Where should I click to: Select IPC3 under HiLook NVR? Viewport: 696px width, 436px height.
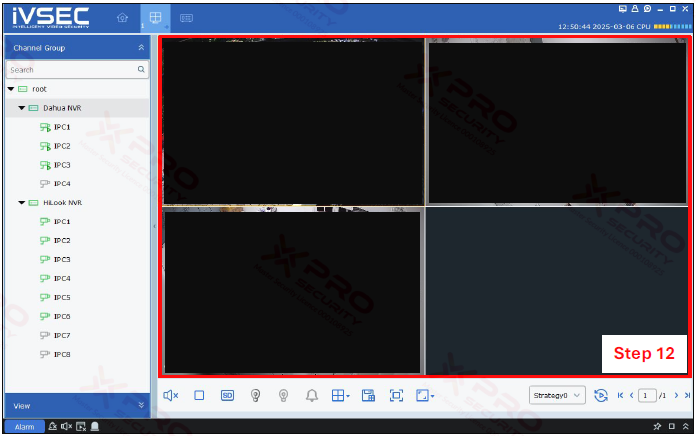pos(62,259)
